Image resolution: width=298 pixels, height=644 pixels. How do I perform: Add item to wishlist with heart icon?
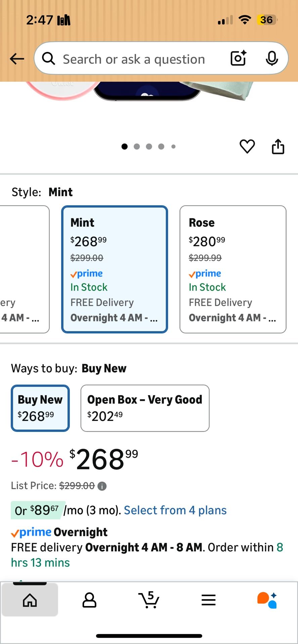coord(247,146)
